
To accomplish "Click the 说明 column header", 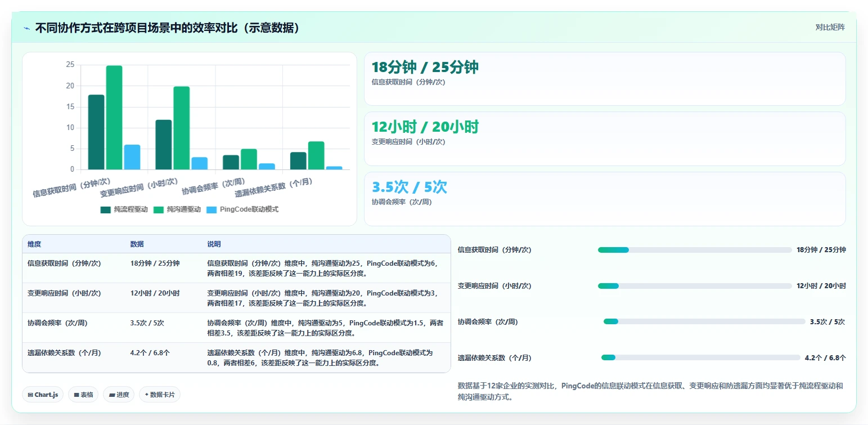I will tap(214, 244).
